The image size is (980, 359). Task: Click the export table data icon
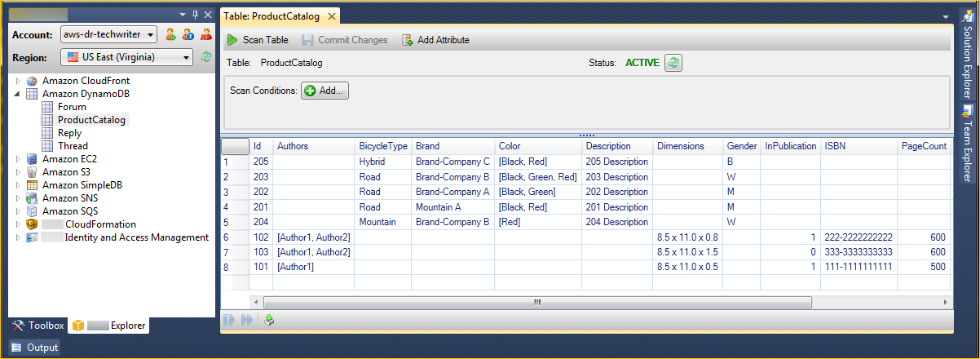pyautogui.click(x=269, y=321)
